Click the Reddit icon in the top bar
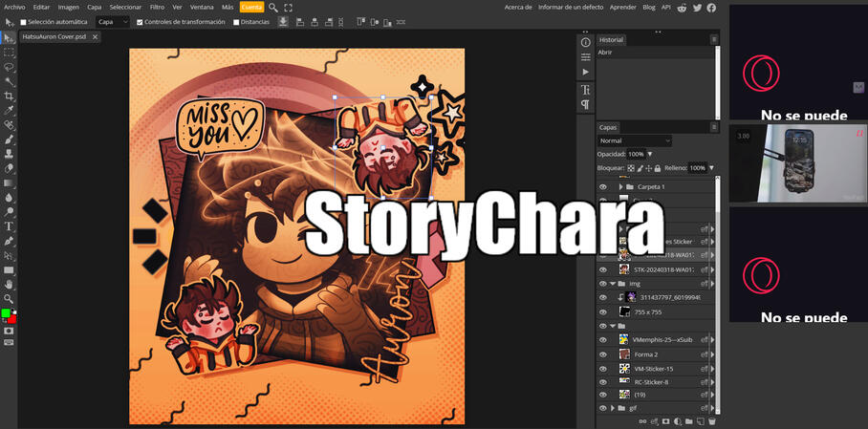The height and width of the screenshot is (429, 868). (682, 7)
